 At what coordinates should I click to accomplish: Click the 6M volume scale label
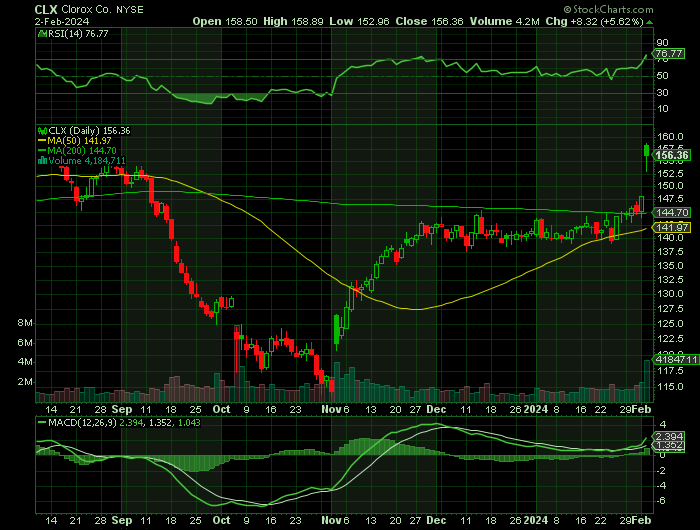(25, 342)
